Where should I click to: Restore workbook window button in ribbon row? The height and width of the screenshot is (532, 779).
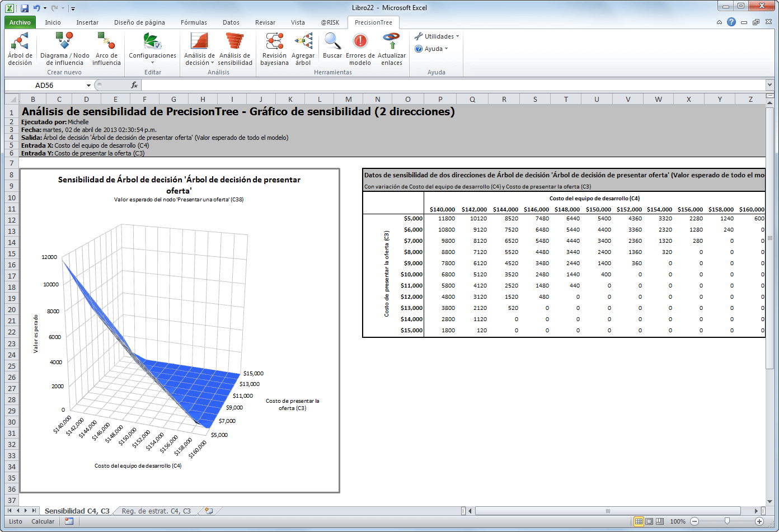pyautogui.click(x=755, y=22)
